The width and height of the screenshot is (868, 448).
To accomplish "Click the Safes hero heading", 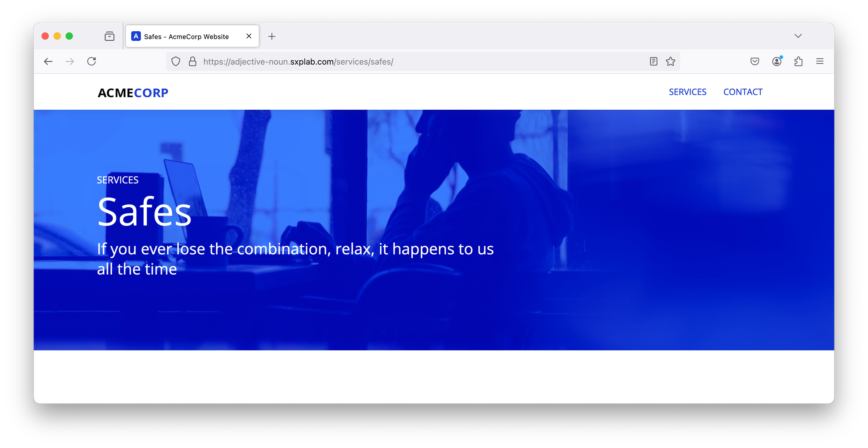I will [145, 212].
